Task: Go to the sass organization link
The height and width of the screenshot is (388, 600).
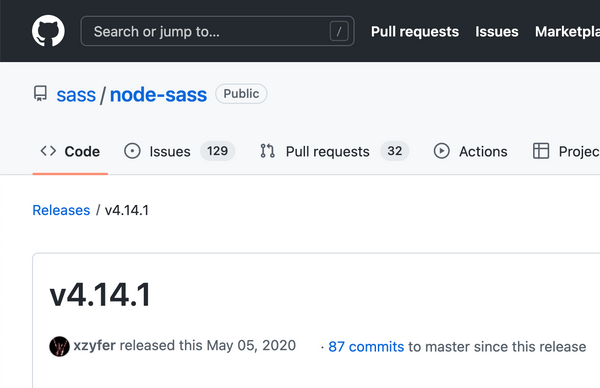Action: (x=76, y=95)
